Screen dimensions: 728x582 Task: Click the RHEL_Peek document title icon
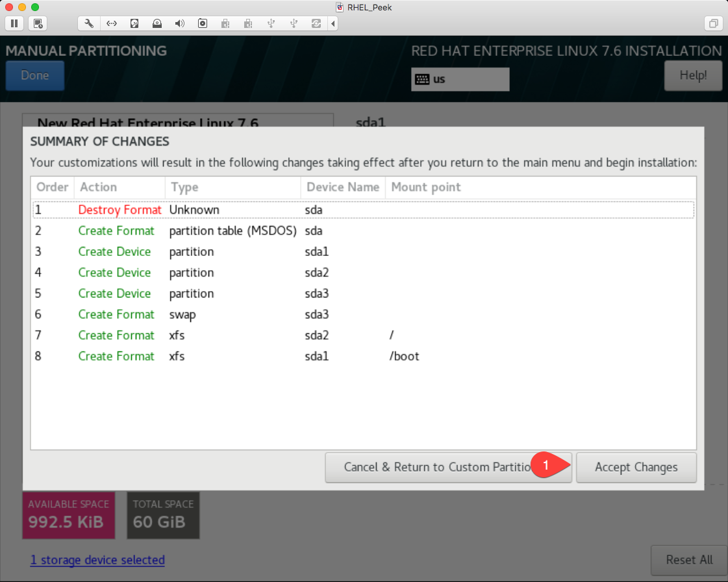[x=340, y=7]
